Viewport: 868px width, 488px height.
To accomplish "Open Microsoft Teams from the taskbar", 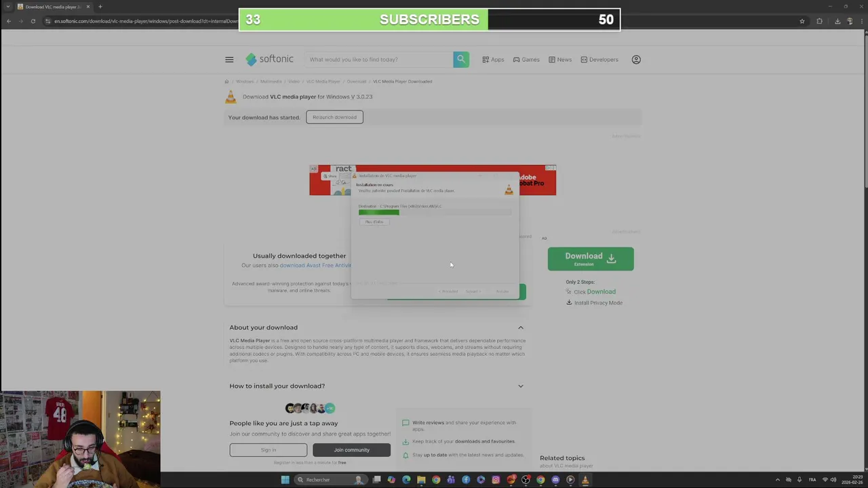I will 451,480.
